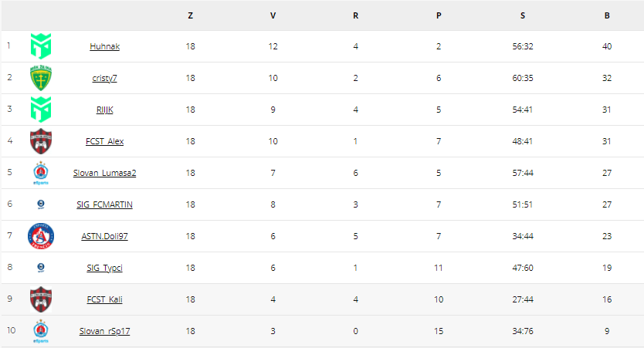Open the Huhnak player profile link
The height and width of the screenshot is (348, 644).
105,46
